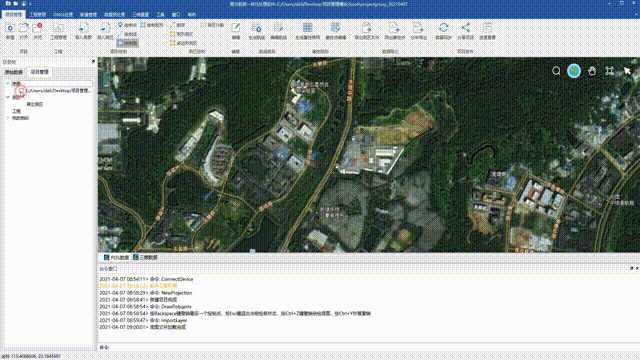
Task: Open the GNSS processing ribbon tab
Action: pyautogui.click(x=63, y=14)
